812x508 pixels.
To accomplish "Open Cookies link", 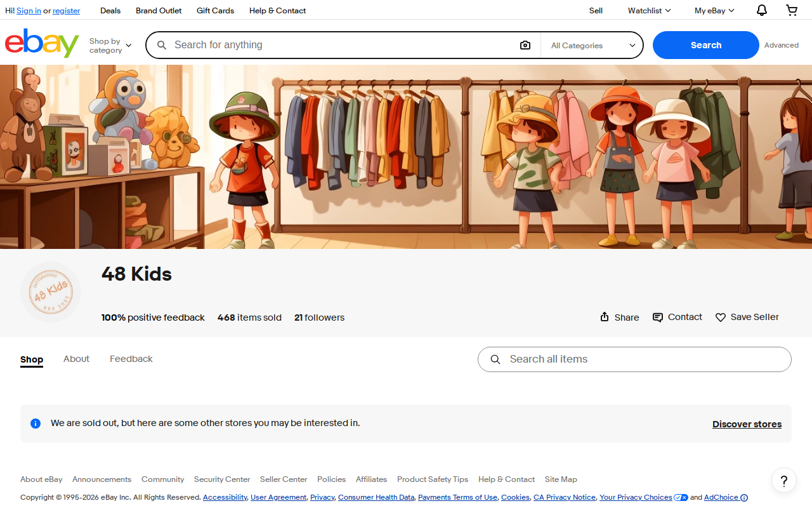I will tap(515, 498).
